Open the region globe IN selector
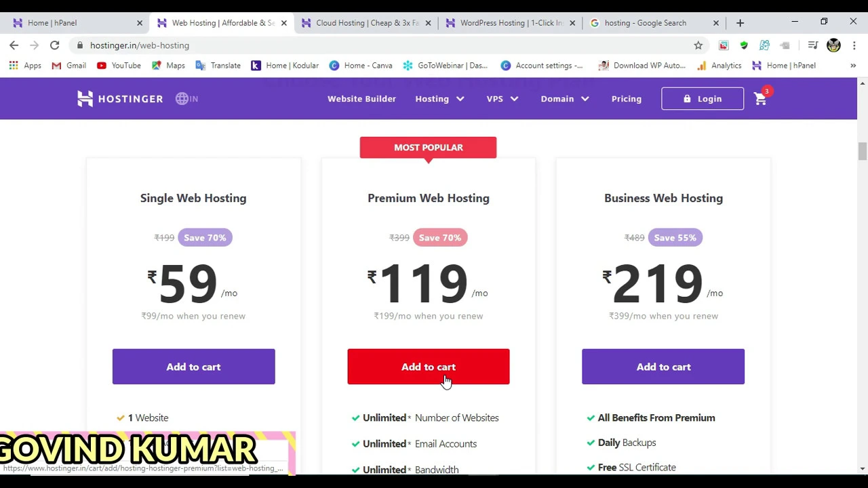The image size is (868, 488). (x=186, y=99)
